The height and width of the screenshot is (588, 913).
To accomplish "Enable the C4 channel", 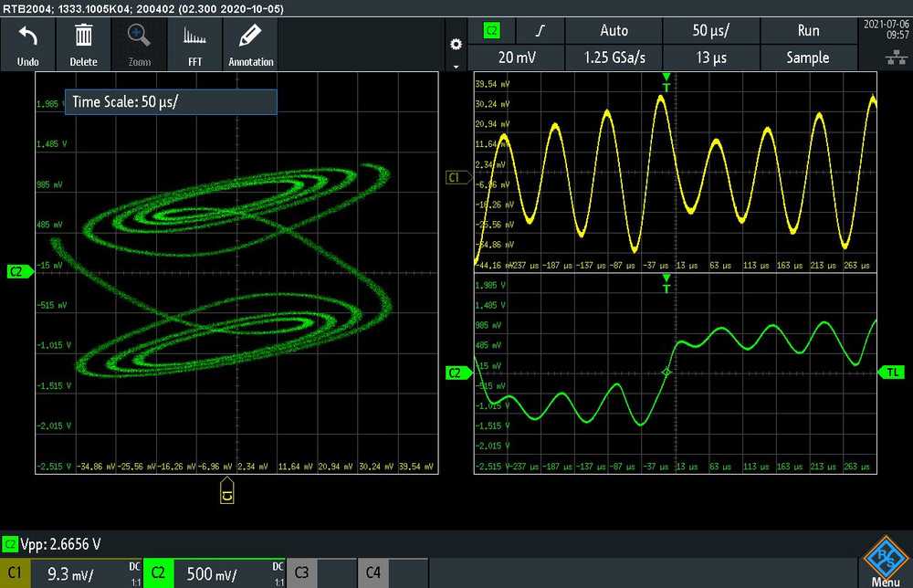I will coord(373,572).
